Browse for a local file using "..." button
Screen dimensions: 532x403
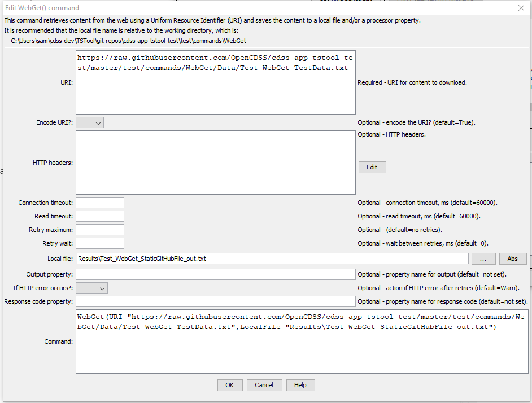click(483, 258)
